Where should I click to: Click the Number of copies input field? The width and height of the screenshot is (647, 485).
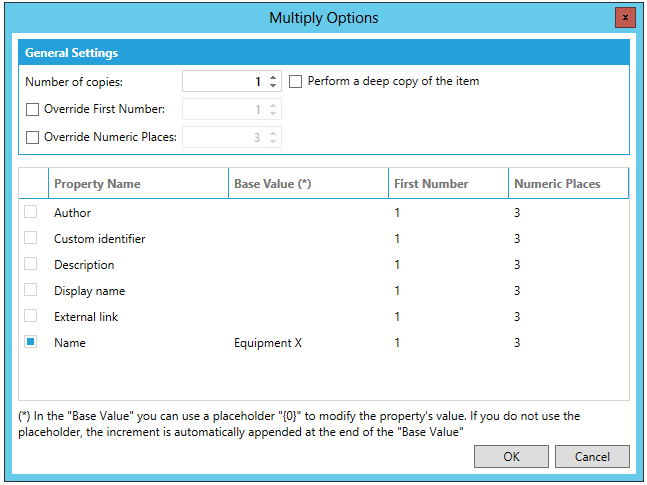[224, 82]
